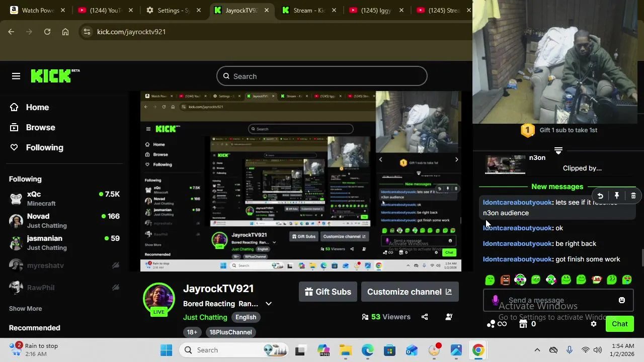Click the last heart-eyes emote

point(627,280)
